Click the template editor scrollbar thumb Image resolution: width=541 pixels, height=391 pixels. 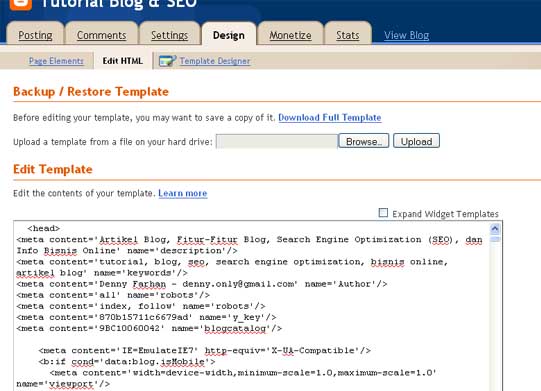[495, 239]
